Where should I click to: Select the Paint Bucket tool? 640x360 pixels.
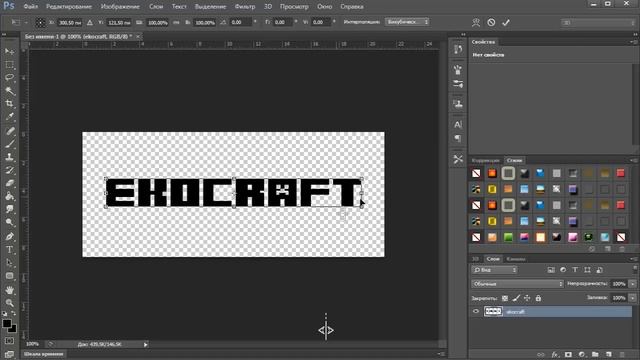(x=9, y=196)
